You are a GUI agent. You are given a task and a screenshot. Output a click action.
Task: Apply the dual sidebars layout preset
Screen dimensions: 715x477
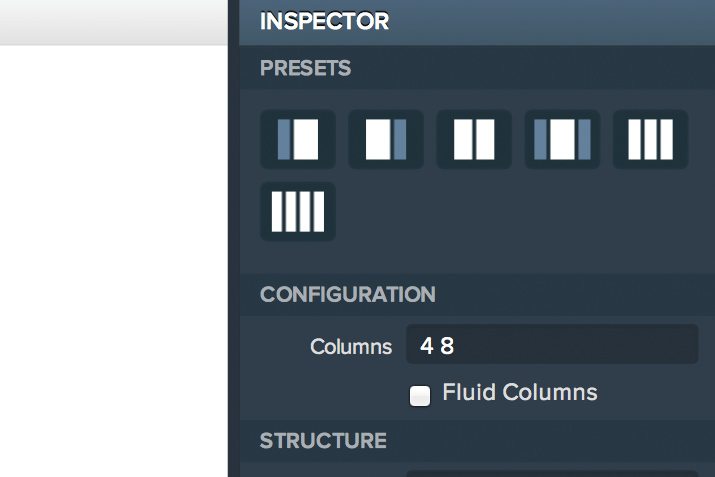point(562,139)
